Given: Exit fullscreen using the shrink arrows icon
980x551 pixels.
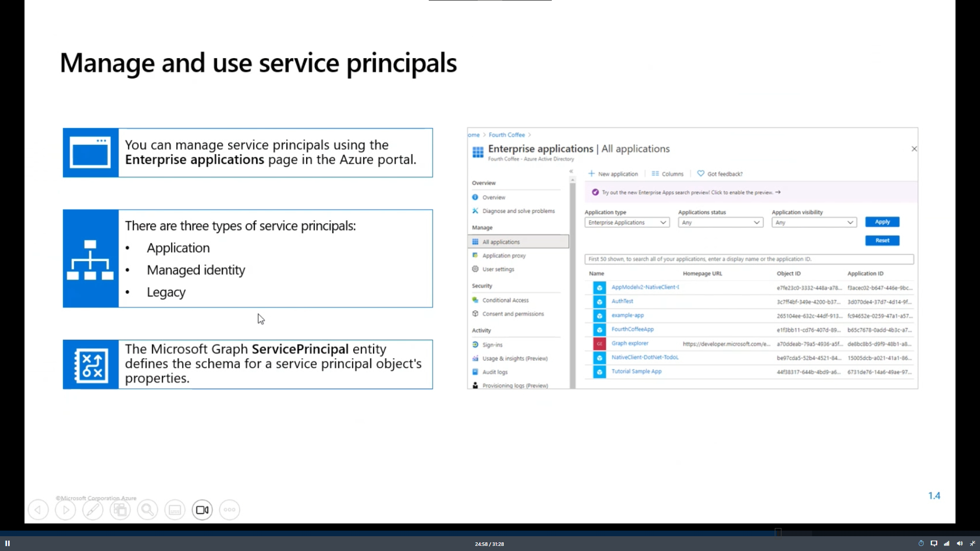Looking at the screenshot, I should 972,543.
